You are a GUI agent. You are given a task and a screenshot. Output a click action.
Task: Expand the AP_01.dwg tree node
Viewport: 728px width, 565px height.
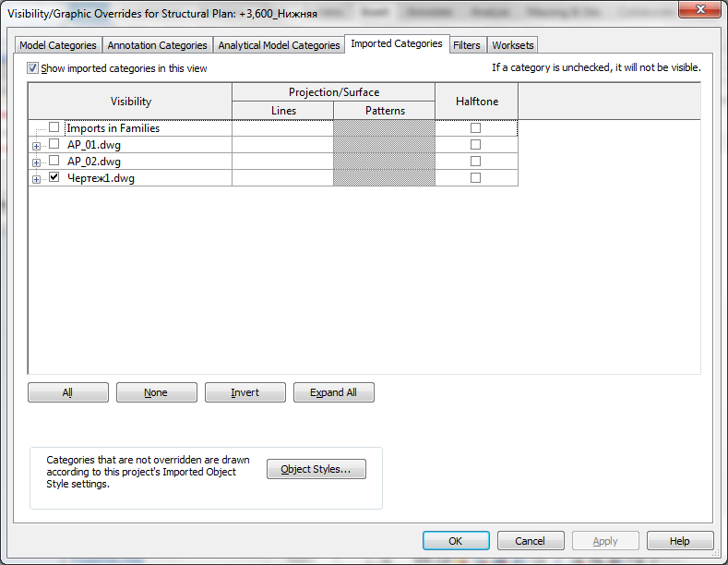36,146
